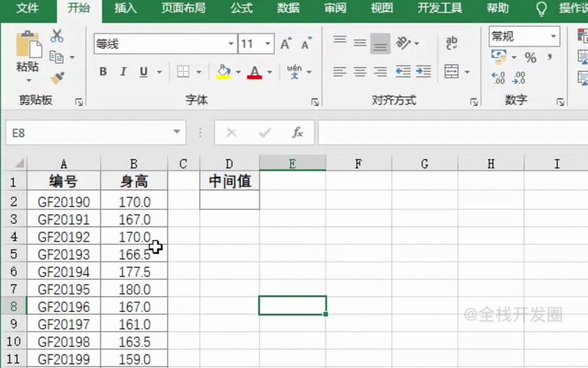Open font color dropdown arrow

(269, 72)
